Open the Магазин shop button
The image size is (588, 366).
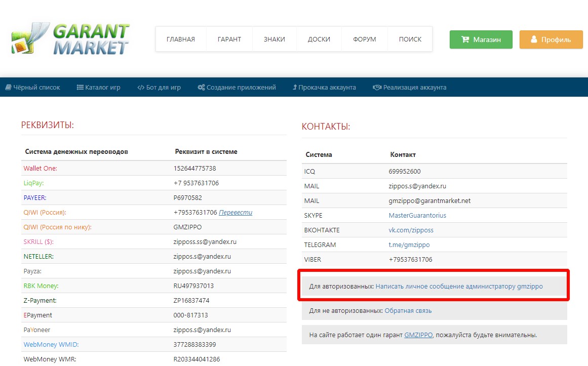[x=481, y=39]
